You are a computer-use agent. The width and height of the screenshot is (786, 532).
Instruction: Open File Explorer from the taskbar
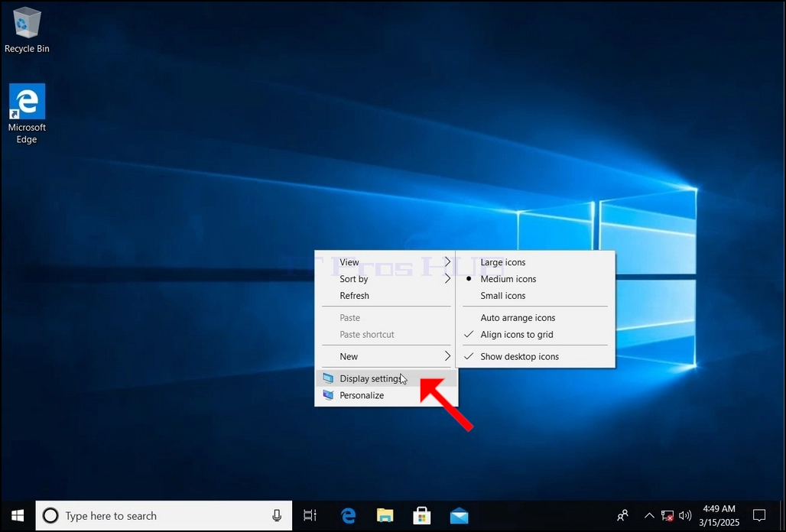click(x=385, y=515)
